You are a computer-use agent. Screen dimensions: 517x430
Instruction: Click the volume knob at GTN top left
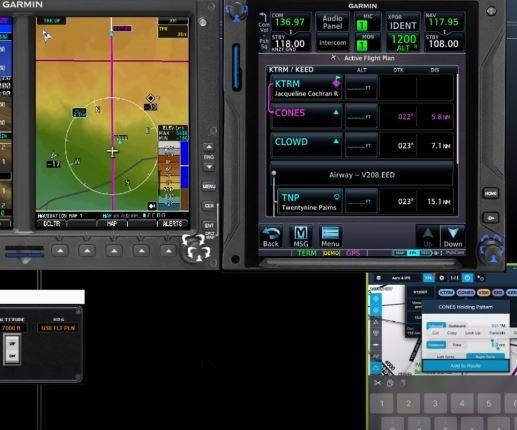point(237,12)
